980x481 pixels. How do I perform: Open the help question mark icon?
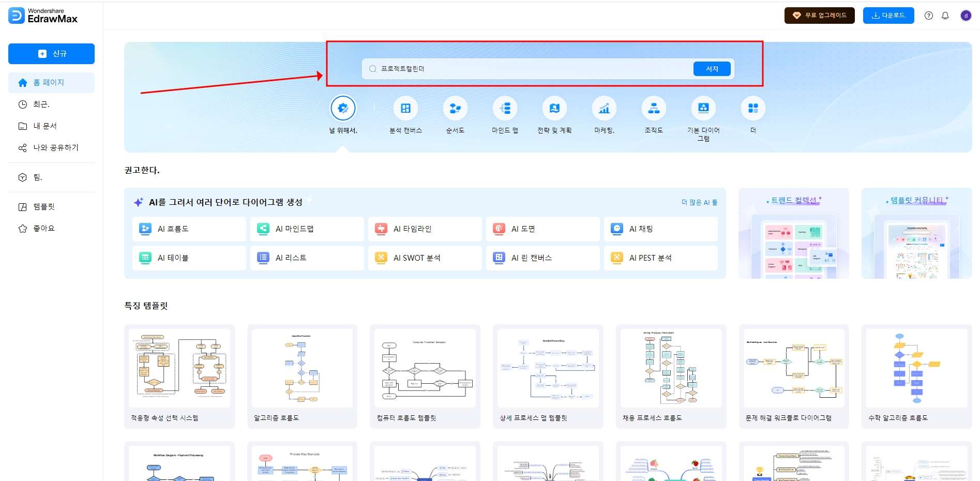coord(929,16)
